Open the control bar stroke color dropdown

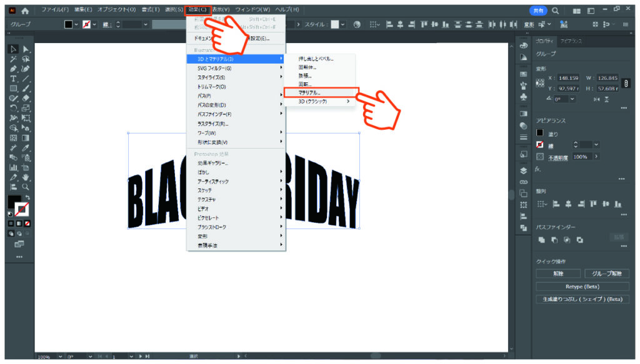click(95, 24)
